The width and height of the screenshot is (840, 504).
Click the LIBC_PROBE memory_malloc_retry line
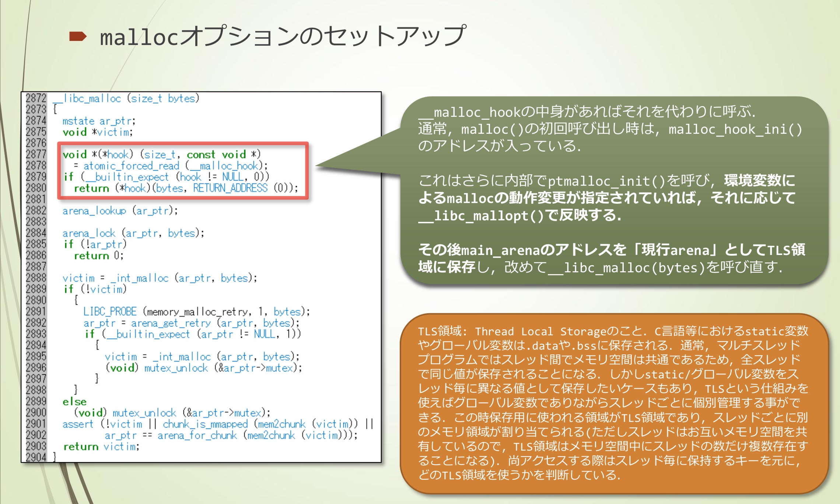196,312
